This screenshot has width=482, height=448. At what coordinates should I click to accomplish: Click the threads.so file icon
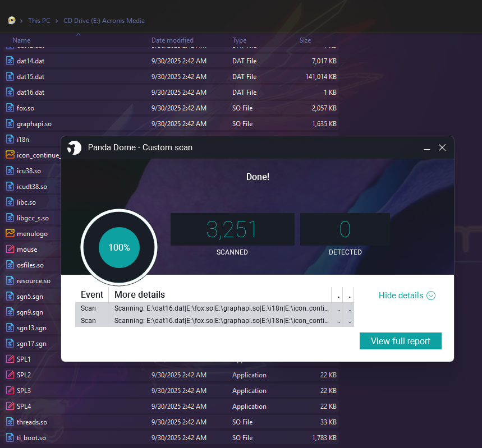(10, 422)
